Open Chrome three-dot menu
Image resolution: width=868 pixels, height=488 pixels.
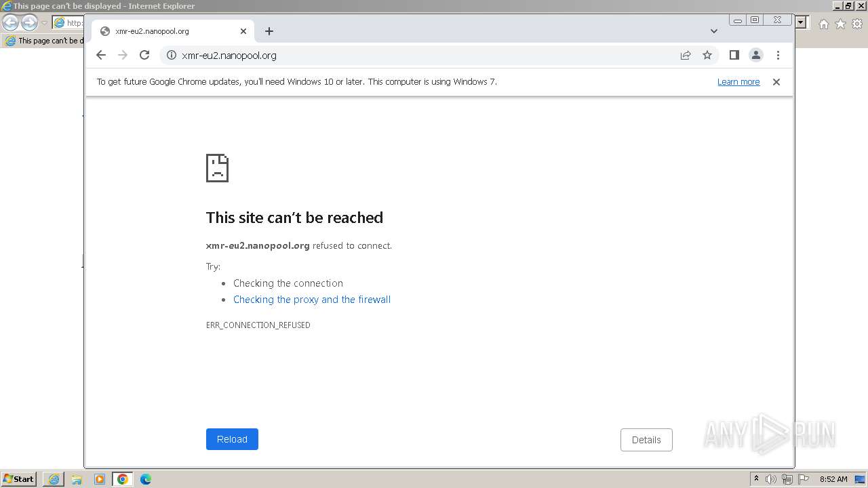(x=778, y=56)
